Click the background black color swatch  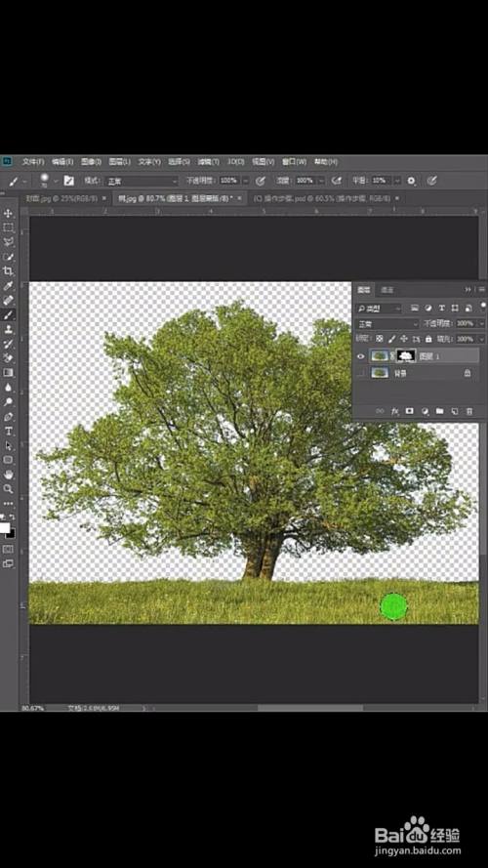[x=12, y=534]
